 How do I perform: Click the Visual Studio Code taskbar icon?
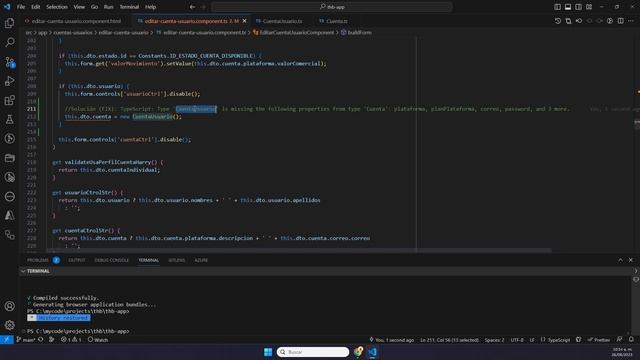[372, 352]
